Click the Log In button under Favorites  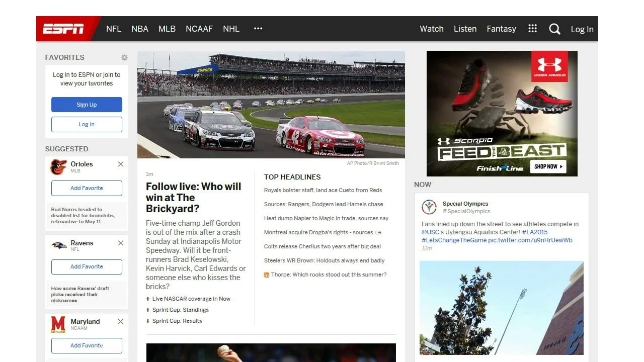[x=87, y=124]
